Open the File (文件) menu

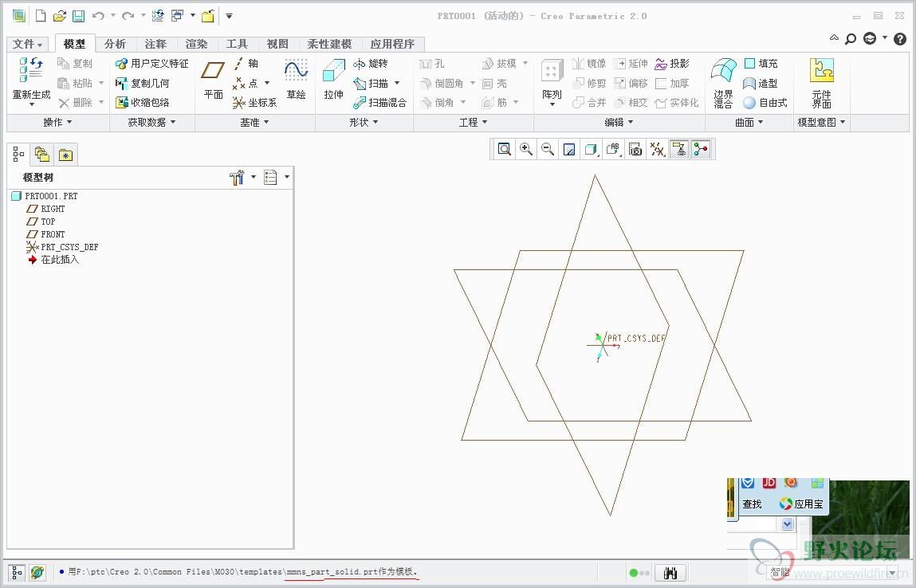(x=27, y=44)
